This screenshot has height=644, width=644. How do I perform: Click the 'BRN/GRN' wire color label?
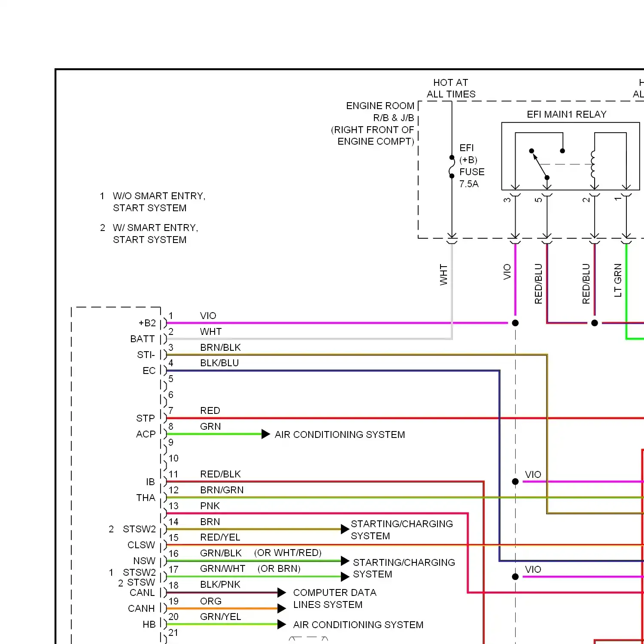pyautogui.click(x=222, y=490)
